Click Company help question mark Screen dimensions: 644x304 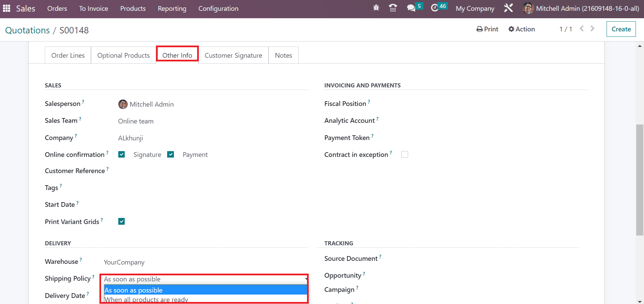click(x=76, y=136)
